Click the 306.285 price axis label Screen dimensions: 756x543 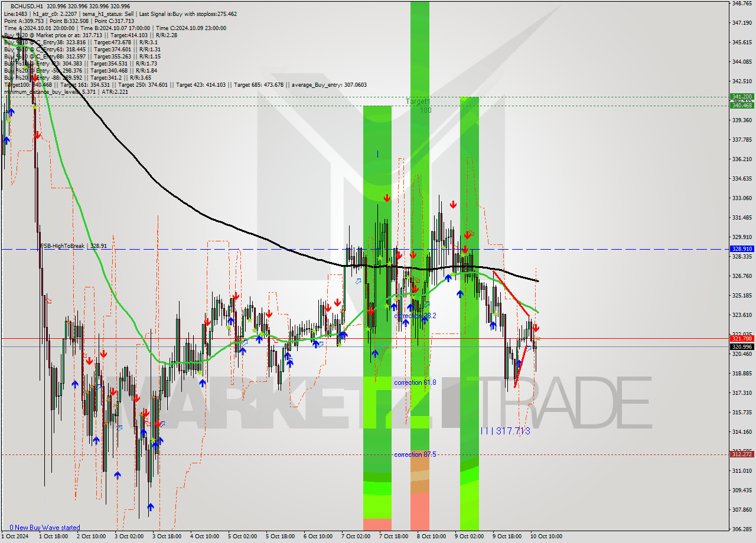pyautogui.click(x=742, y=529)
